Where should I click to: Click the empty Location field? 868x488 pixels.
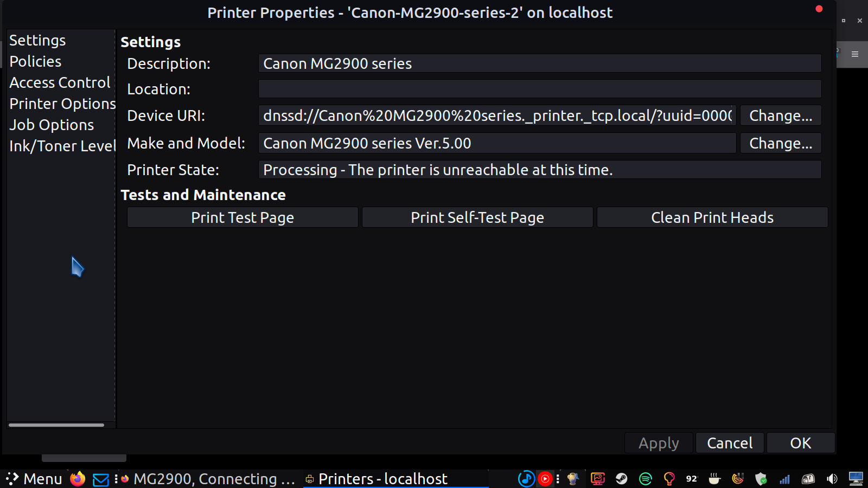[540, 89]
